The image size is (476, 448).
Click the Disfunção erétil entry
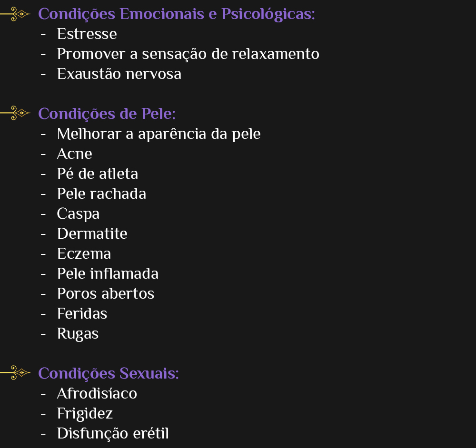[x=113, y=434]
